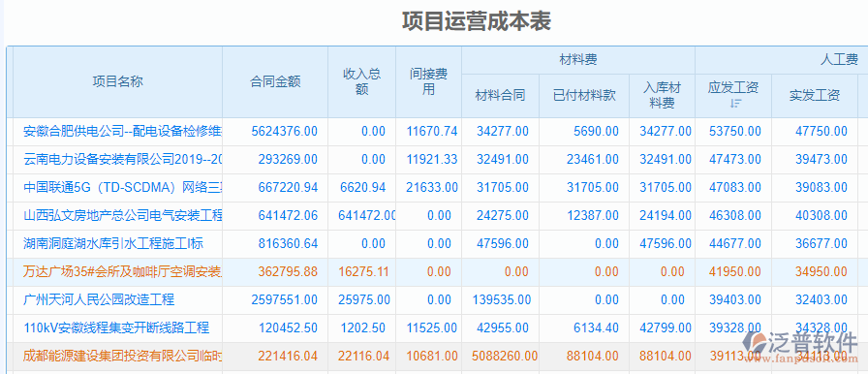Click the 入库材料费 column header
The image size is (868, 374).
coord(662,95)
